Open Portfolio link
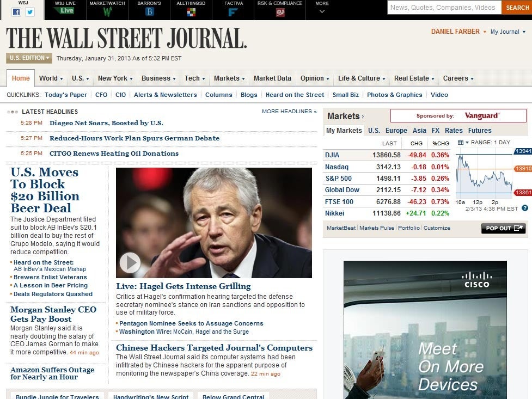Image resolution: width=532 pixels, height=399 pixels. pos(409,228)
